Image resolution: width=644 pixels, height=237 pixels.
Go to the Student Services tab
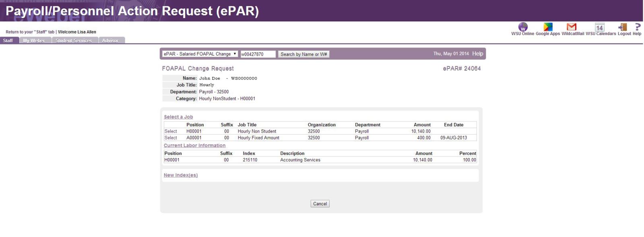74,41
